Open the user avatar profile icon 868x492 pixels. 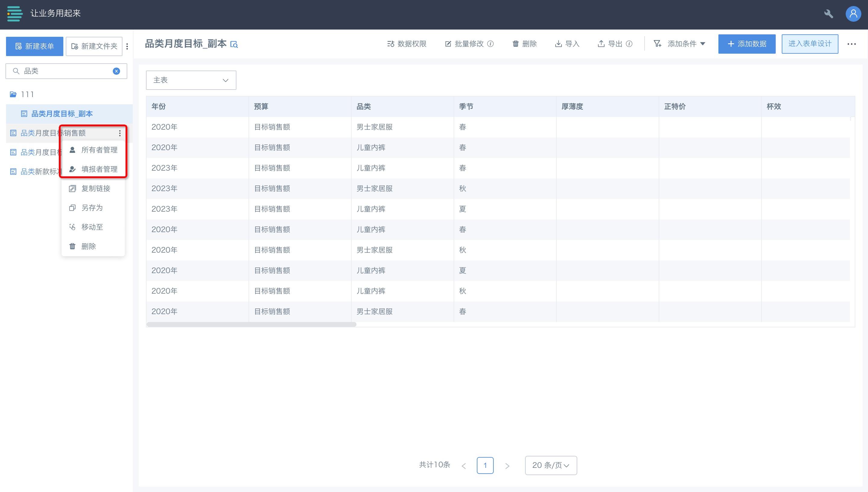coord(853,14)
